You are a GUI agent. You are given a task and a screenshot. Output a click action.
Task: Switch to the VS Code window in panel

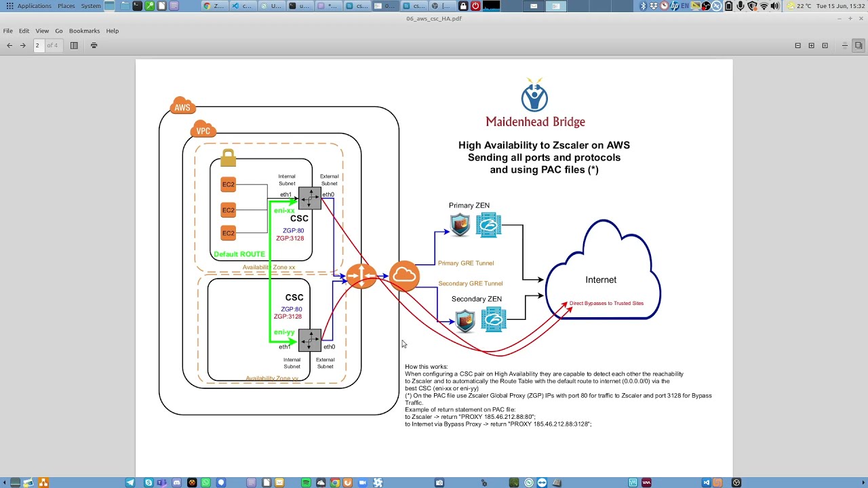tap(243, 6)
